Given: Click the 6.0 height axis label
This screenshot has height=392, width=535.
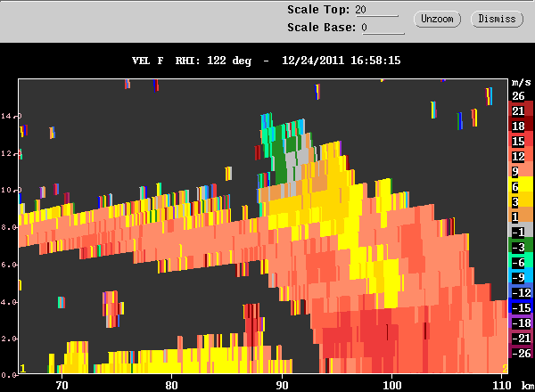Looking at the screenshot, I should pyautogui.click(x=9, y=265).
